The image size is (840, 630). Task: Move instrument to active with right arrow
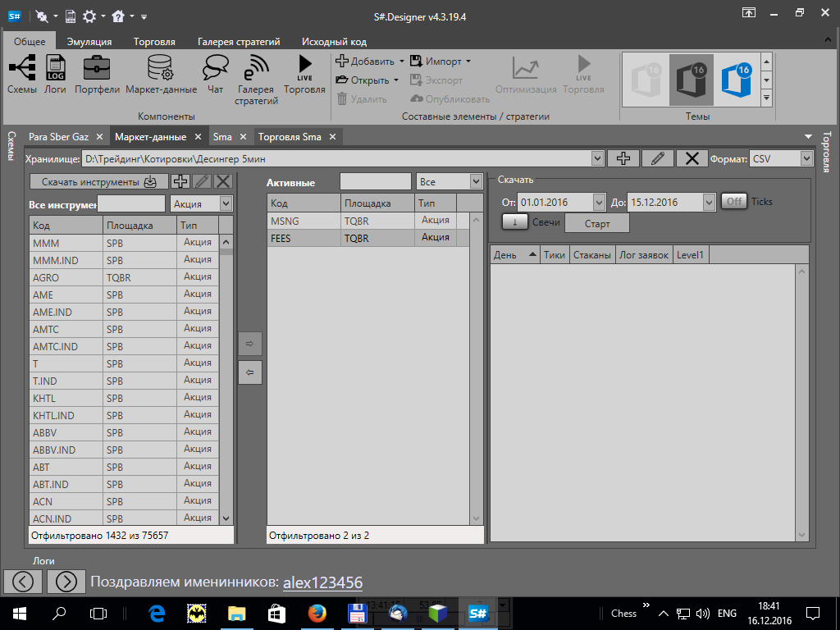(249, 344)
